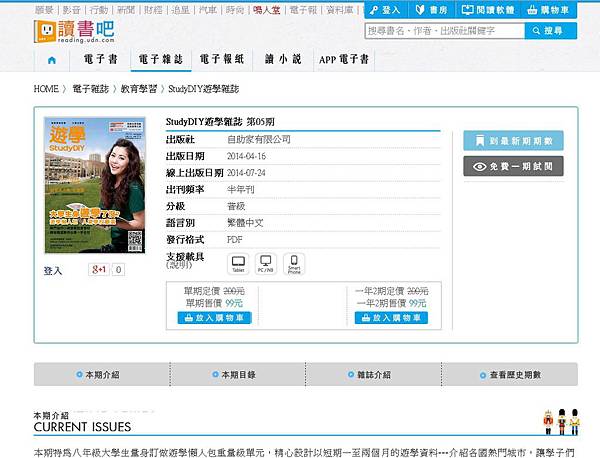
Task: Add single issue 單期 to cart
Action: [214, 318]
